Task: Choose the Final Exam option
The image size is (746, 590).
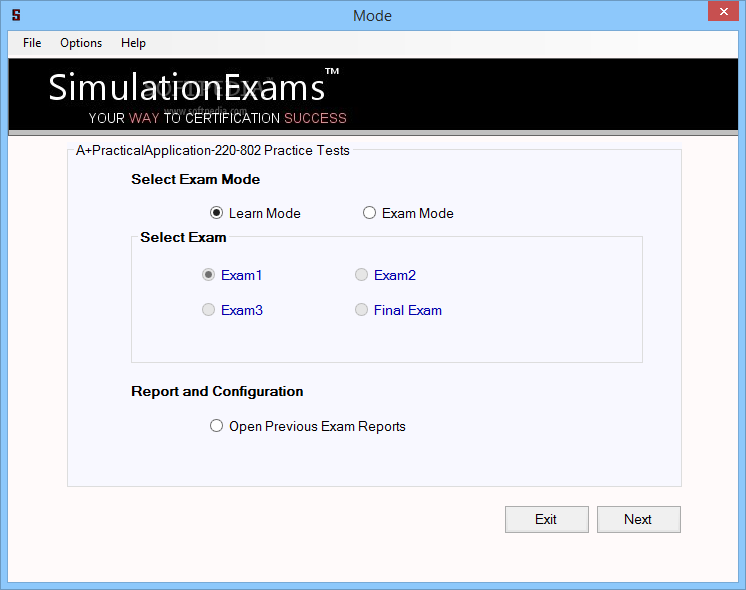Action: (x=398, y=310)
